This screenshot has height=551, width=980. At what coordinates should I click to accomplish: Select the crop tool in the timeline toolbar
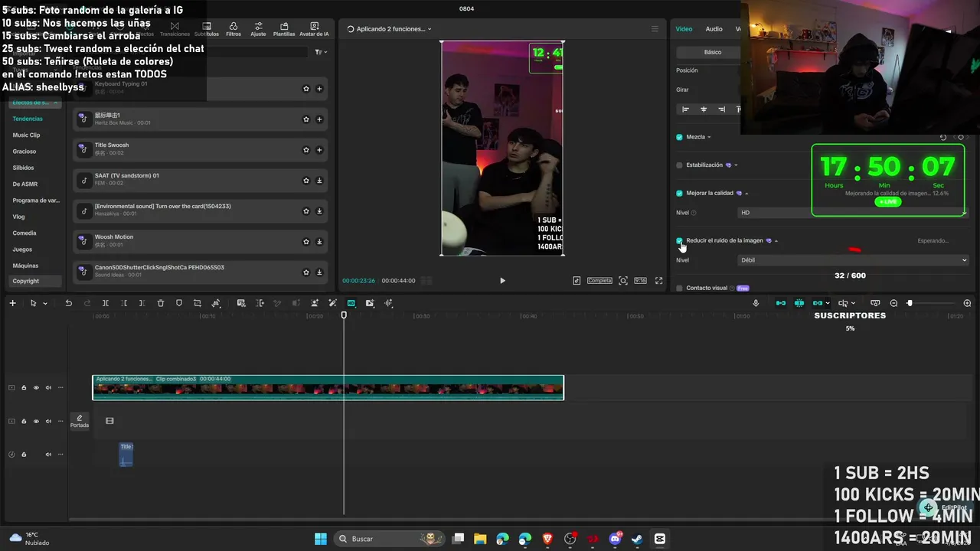pyautogui.click(x=198, y=303)
